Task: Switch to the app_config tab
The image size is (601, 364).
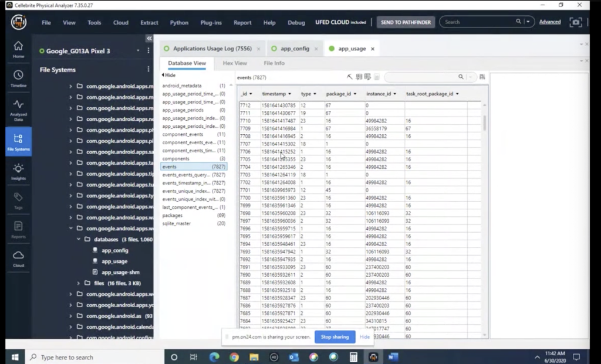Action: point(295,49)
